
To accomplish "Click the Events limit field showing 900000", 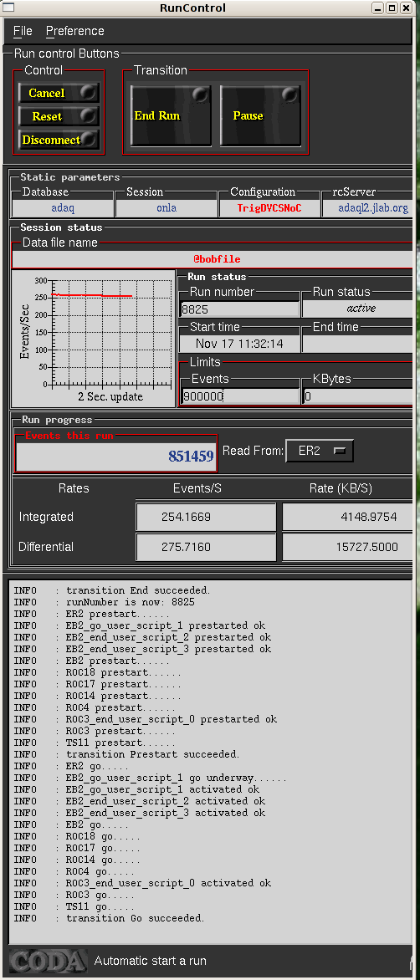I will point(240,396).
